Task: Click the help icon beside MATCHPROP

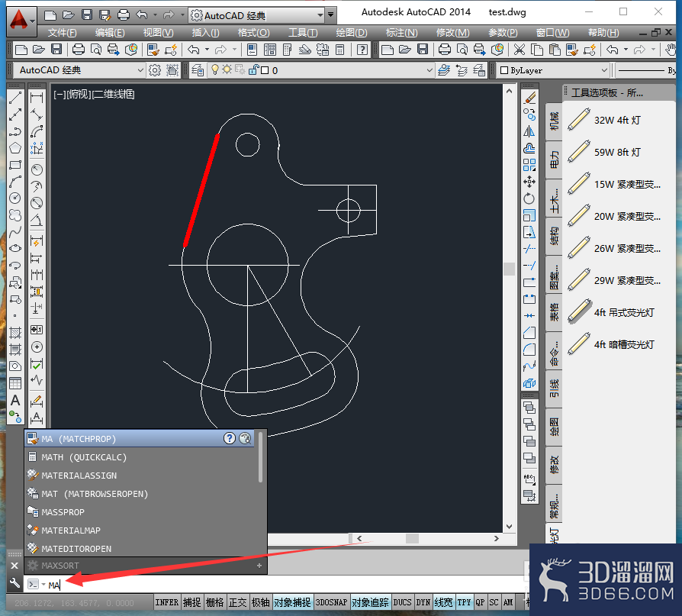Action: pos(229,438)
